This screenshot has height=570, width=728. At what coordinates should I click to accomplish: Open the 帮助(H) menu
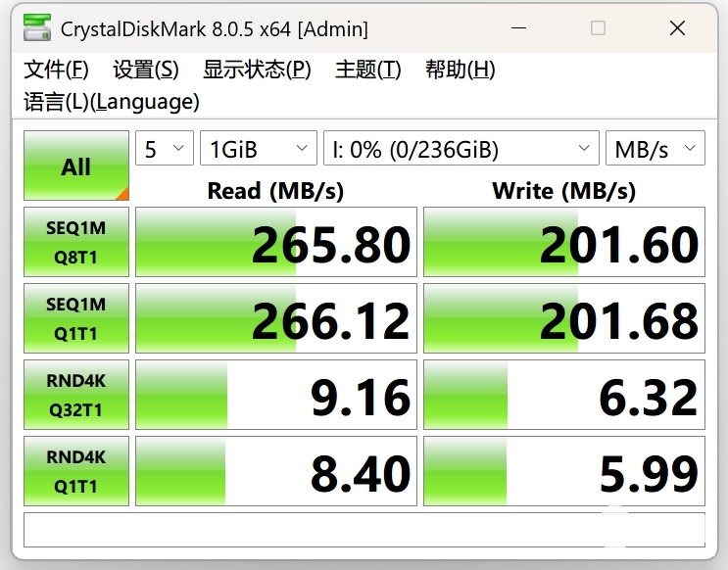[461, 70]
